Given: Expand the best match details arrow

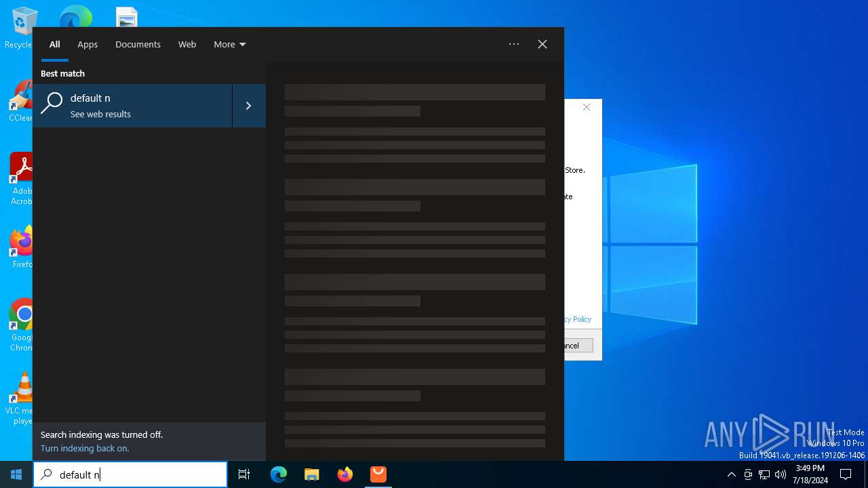Looking at the screenshot, I should (x=249, y=106).
